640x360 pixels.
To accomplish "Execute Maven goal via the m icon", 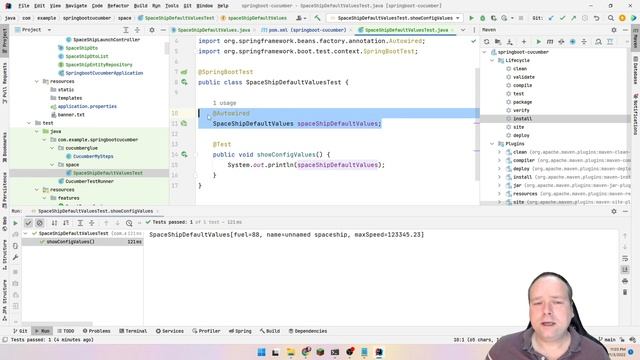I will (550, 42).
